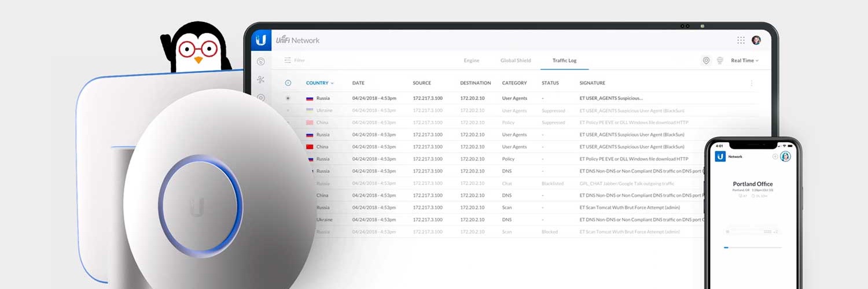
Task: Click the 'Blacklisted' status cell
Action: coord(553,183)
